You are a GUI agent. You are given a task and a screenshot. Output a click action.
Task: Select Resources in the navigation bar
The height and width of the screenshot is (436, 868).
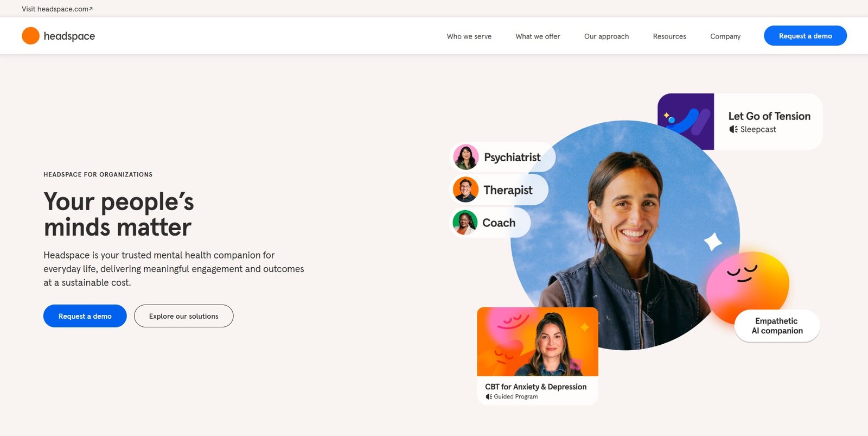pyautogui.click(x=669, y=36)
